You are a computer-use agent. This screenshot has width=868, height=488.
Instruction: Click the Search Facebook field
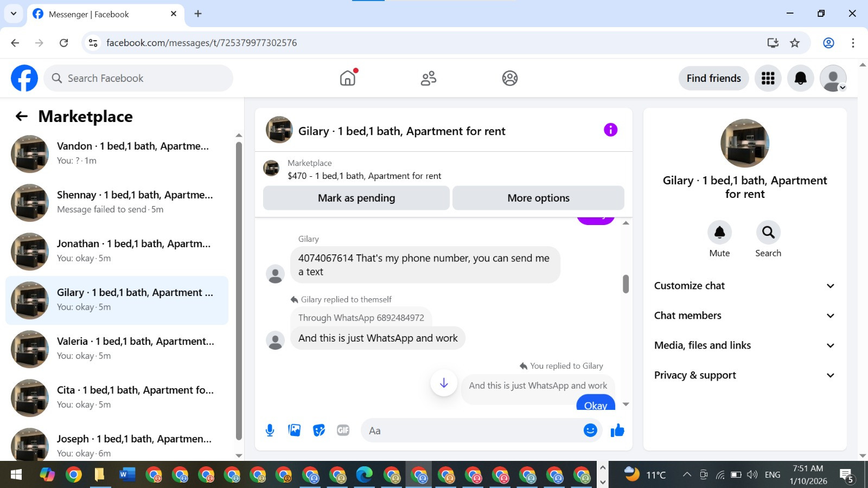[138, 78]
